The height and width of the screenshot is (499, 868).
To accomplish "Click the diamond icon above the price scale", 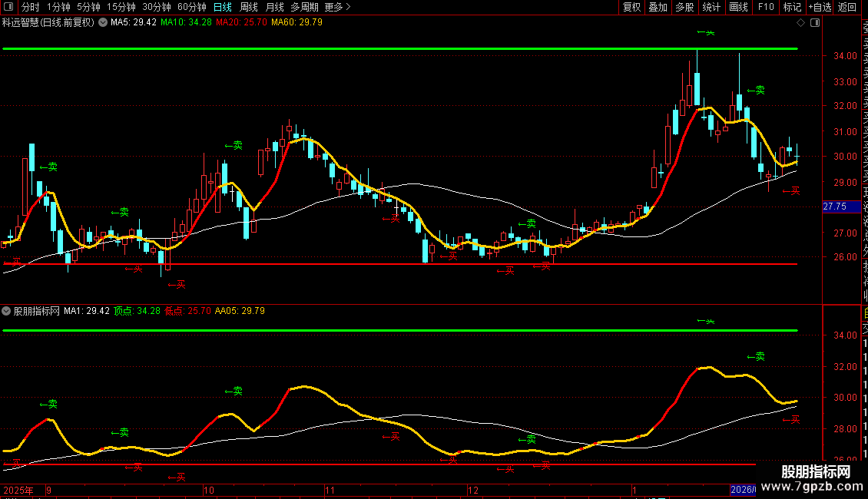I will pyautogui.click(x=800, y=23).
